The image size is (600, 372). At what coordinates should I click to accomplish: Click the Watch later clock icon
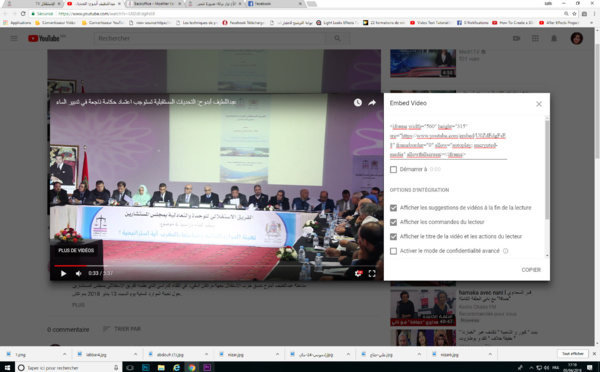pos(358,103)
